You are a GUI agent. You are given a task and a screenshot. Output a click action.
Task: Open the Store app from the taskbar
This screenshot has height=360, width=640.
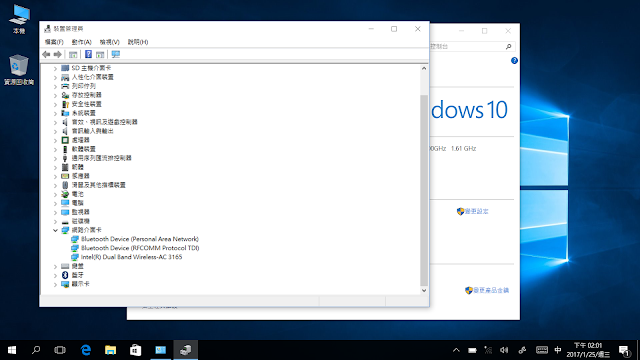coord(136,350)
